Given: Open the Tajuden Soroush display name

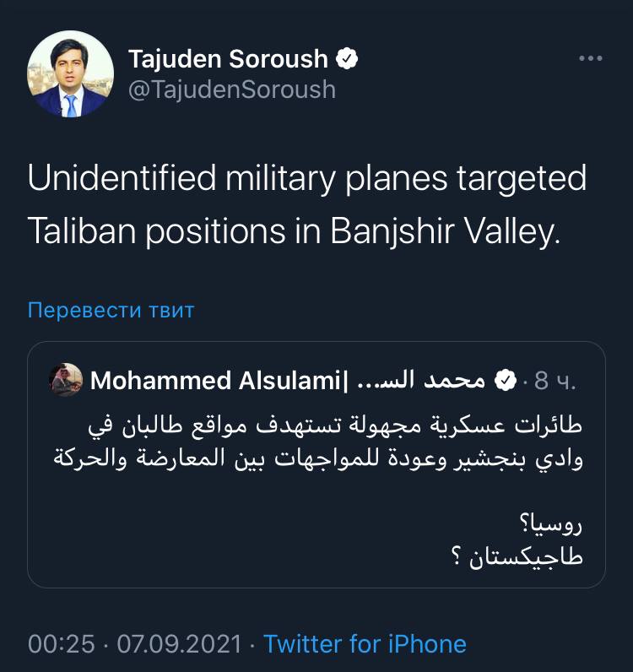Looking at the screenshot, I should tap(228, 58).
